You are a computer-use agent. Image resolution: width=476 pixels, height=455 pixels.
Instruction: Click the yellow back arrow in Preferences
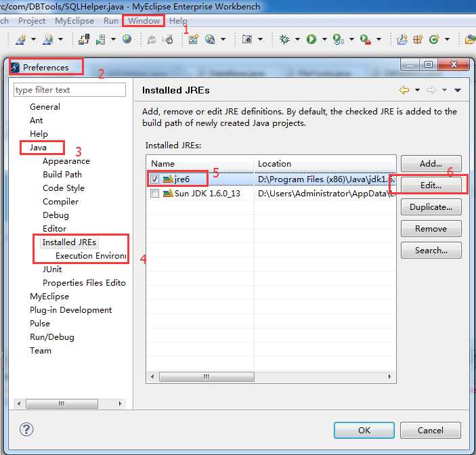pos(404,90)
